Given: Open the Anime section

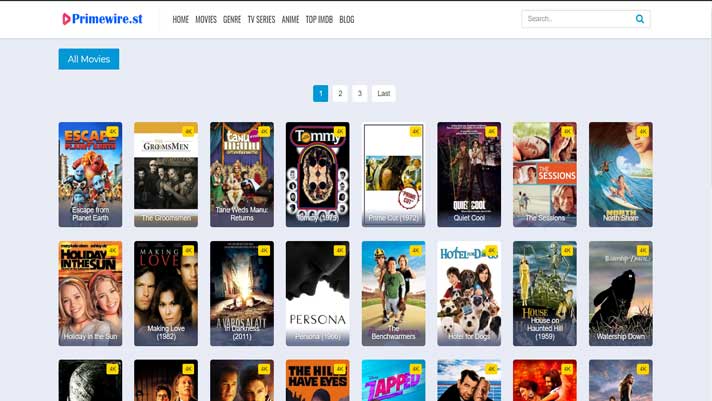Looking at the screenshot, I should (290, 20).
